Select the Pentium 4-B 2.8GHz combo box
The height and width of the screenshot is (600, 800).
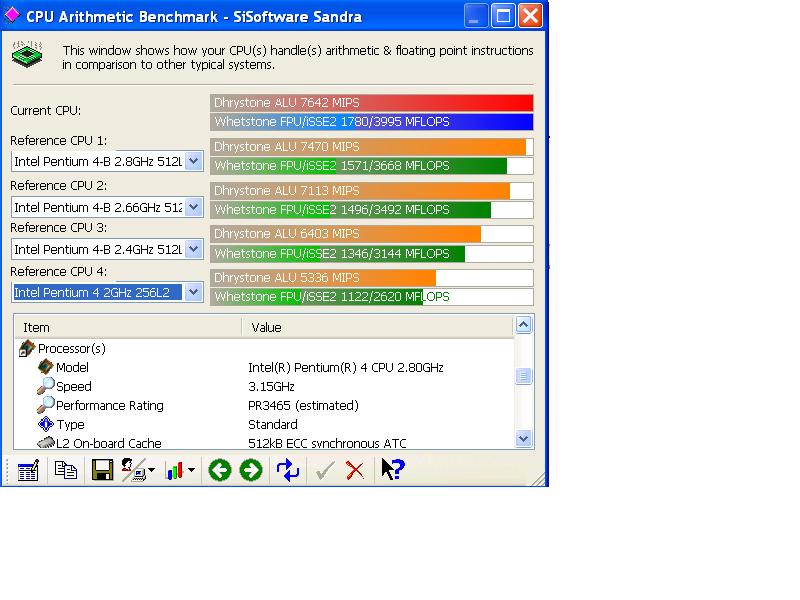click(x=107, y=161)
